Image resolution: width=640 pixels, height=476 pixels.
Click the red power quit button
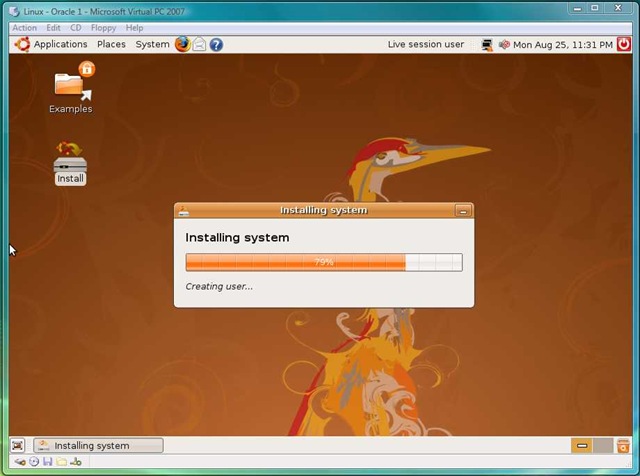pyautogui.click(x=624, y=44)
